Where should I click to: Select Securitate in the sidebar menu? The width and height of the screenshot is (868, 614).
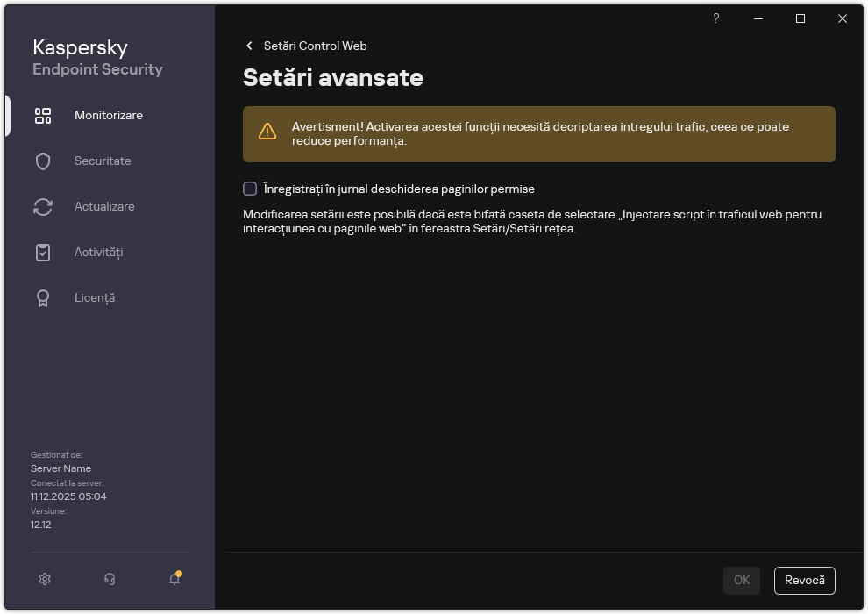click(103, 161)
